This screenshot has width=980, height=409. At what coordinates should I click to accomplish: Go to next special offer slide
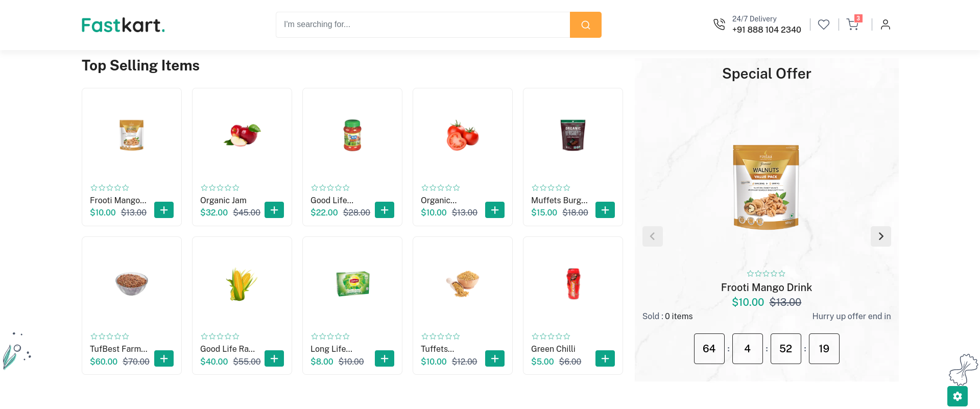pos(880,236)
